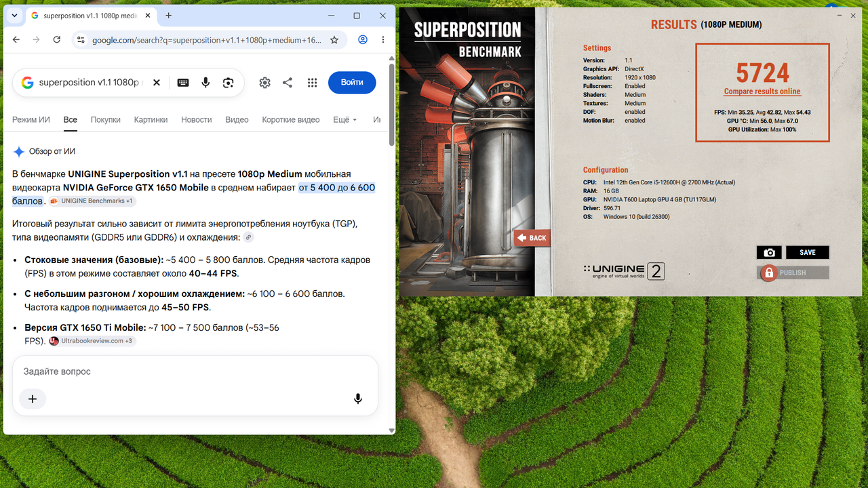Open Chrome three-dot menu
This screenshot has height=488, width=868.
coord(383,40)
